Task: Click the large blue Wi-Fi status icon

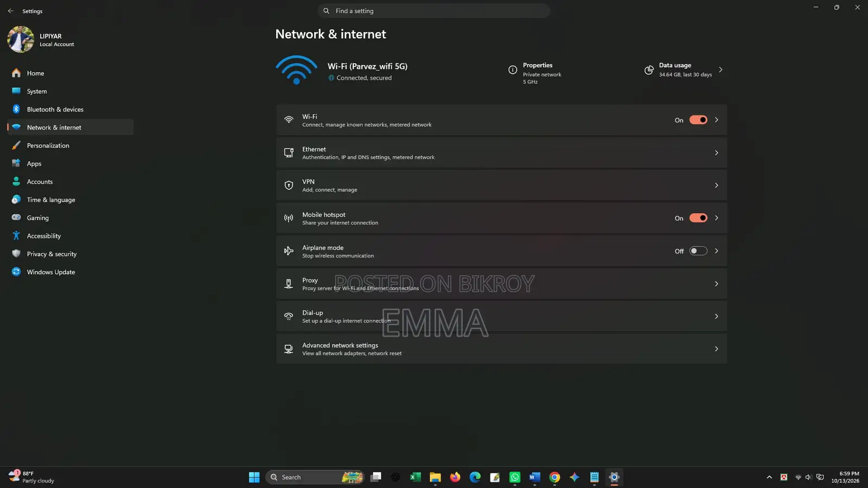Action: pyautogui.click(x=296, y=70)
